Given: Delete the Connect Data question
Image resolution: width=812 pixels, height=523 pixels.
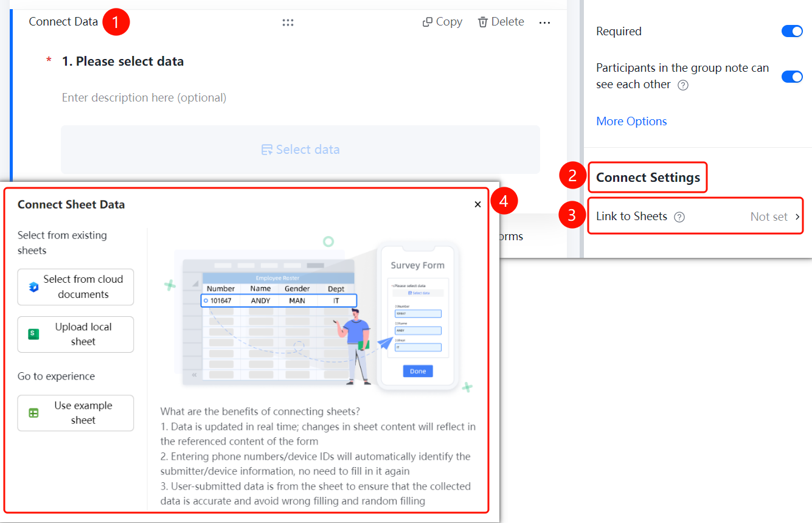Looking at the screenshot, I should pyautogui.click(x=501, y=22).
